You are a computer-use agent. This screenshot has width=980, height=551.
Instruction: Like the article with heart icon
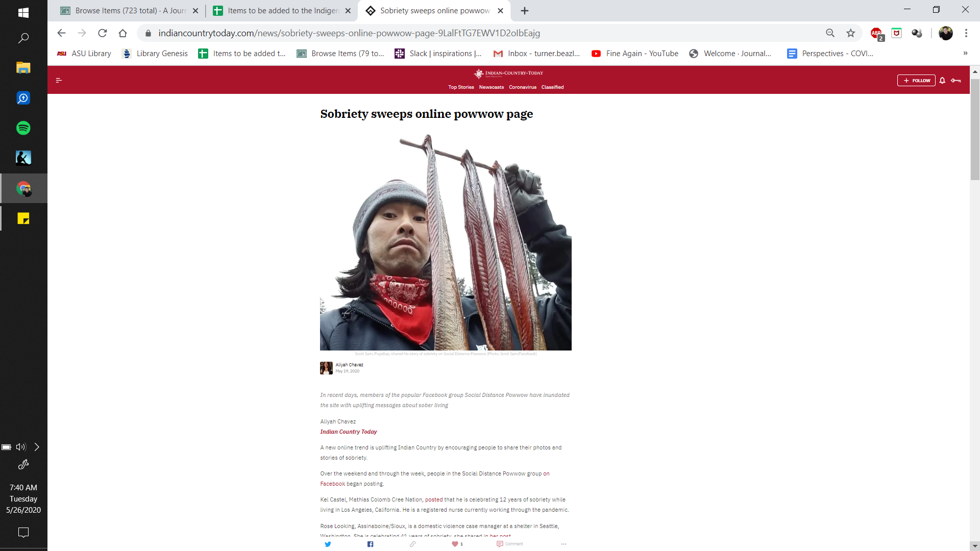455,544
